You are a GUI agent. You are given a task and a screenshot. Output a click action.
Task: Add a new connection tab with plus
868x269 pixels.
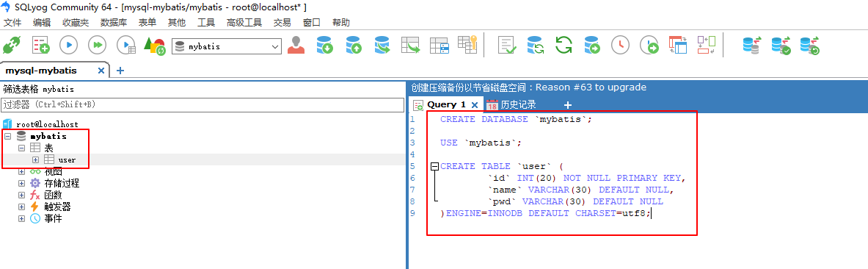point(120,71)
